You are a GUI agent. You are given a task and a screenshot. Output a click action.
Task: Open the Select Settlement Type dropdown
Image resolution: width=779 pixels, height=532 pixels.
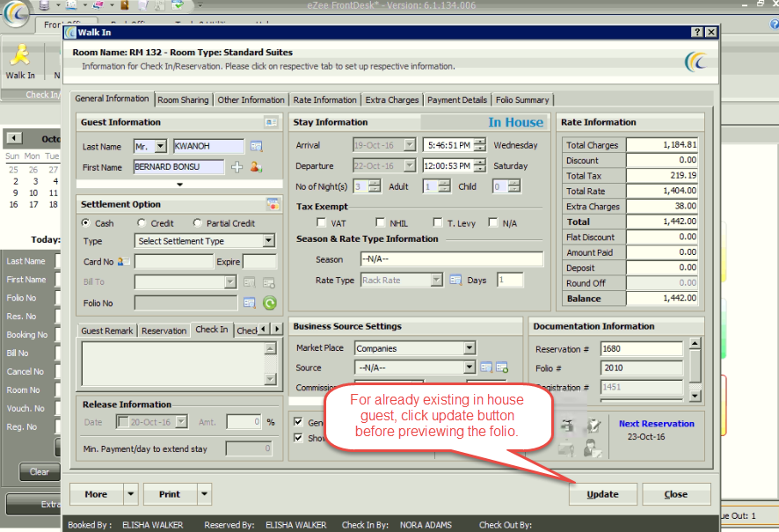tap(268, 241)
